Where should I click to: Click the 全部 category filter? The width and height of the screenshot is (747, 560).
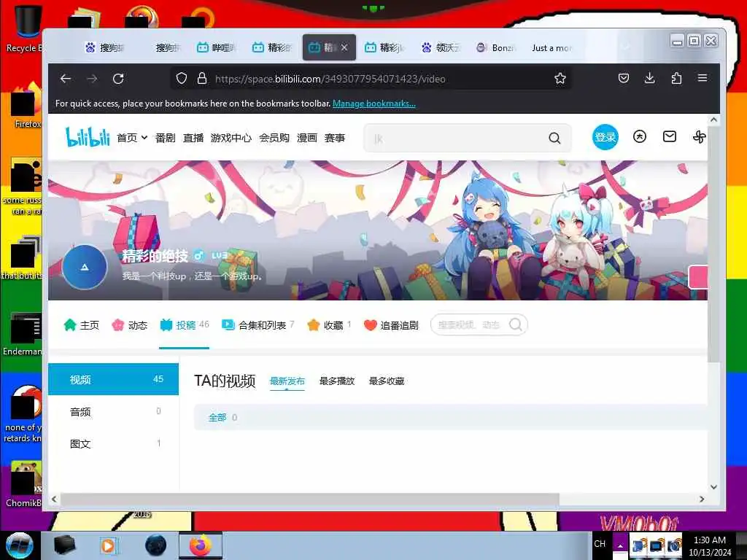[222, 418]
